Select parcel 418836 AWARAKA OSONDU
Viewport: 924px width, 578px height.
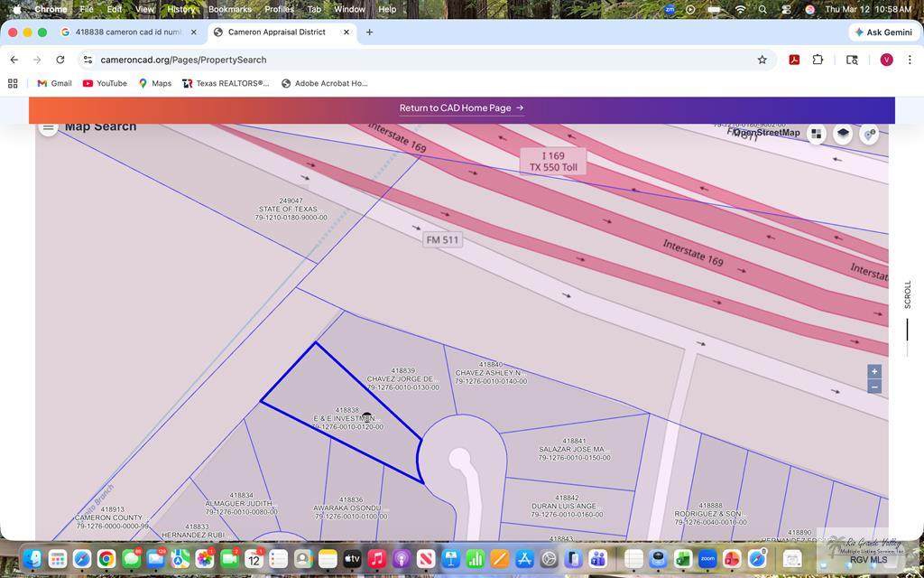[x=351, y=508]
